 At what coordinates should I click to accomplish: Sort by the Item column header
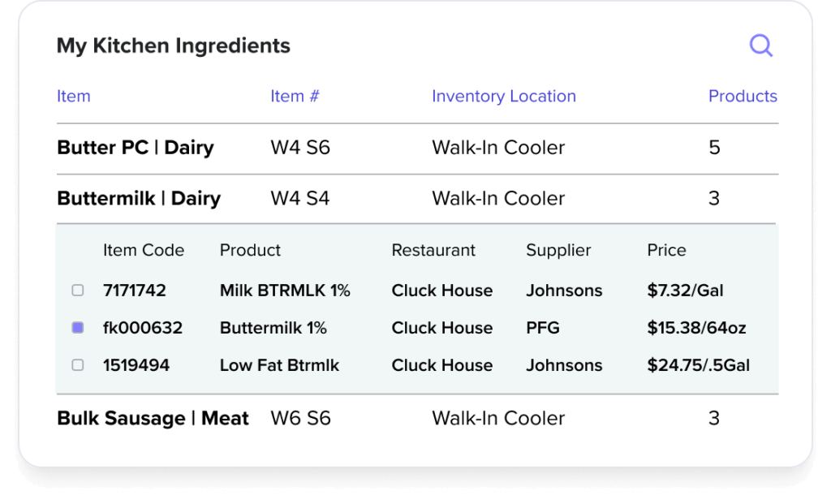tap(73, 97)
